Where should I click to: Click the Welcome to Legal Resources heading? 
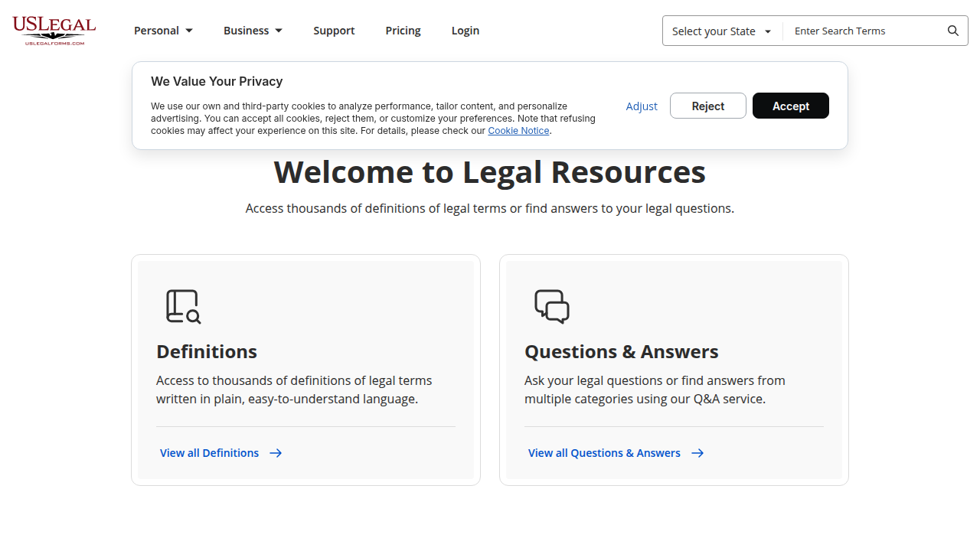[490, 171]
